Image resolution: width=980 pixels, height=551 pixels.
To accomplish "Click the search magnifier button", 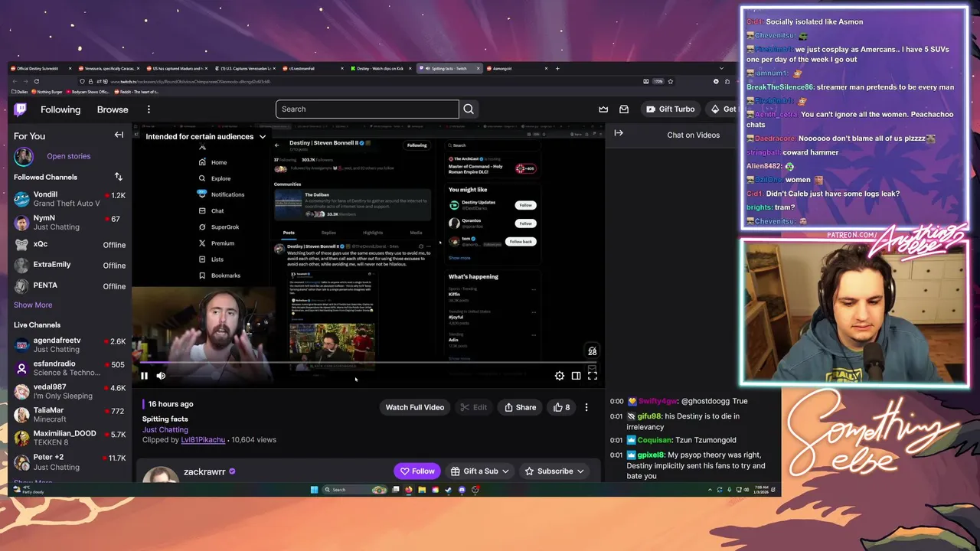I will 469,109.
